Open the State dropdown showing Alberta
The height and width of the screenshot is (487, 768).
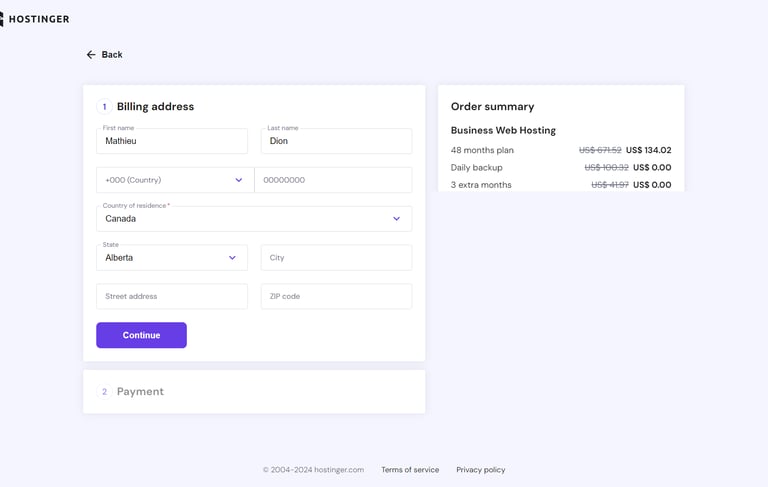[172, 258]
